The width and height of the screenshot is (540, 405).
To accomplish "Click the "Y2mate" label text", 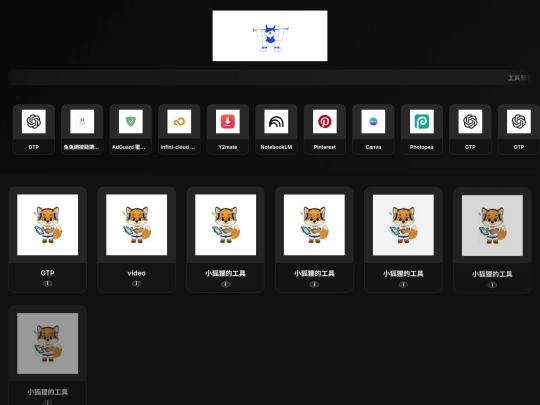I will click(228, 147).
